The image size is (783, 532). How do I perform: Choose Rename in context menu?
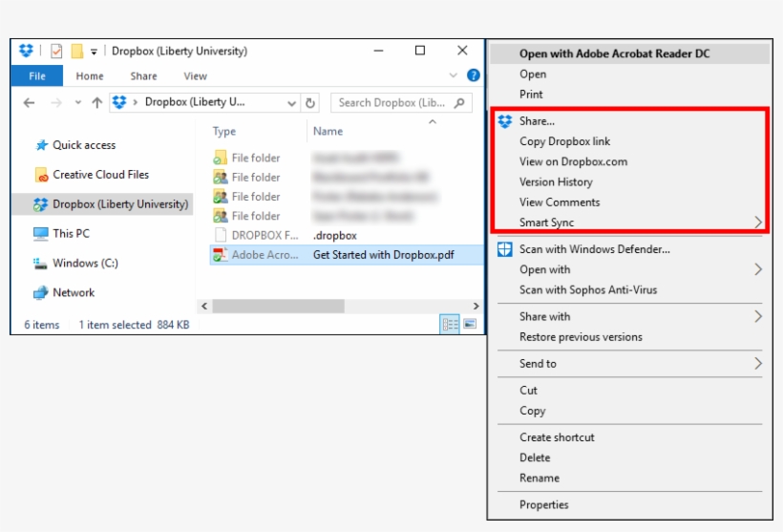coord(630,479)
